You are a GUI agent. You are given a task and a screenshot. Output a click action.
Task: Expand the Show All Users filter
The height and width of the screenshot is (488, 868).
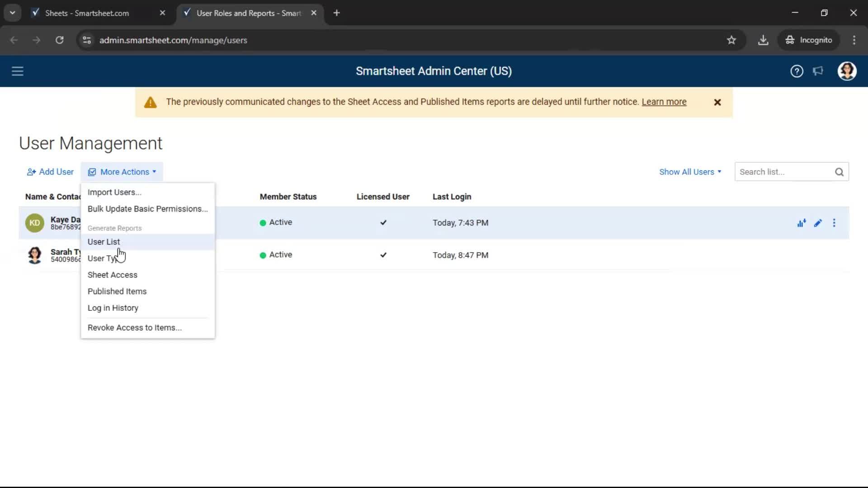point(690,172)
